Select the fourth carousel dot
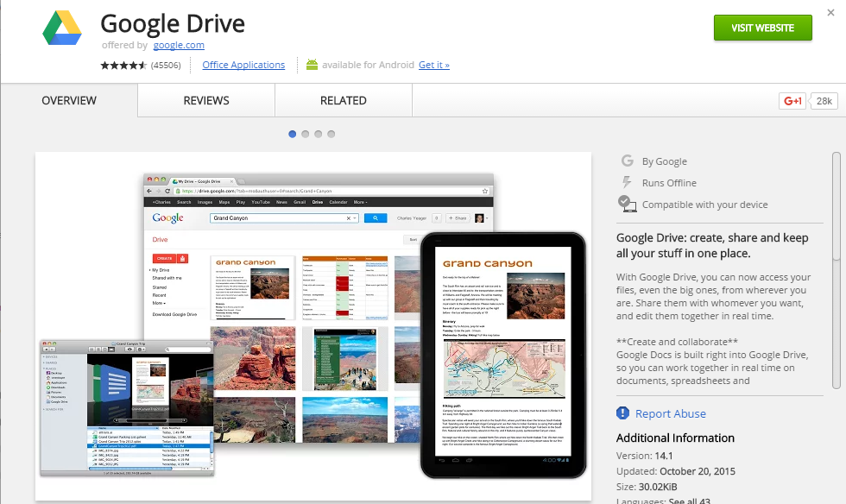This screenshot has width=846, height=504. pyautogui.click(x=331, y=134)
